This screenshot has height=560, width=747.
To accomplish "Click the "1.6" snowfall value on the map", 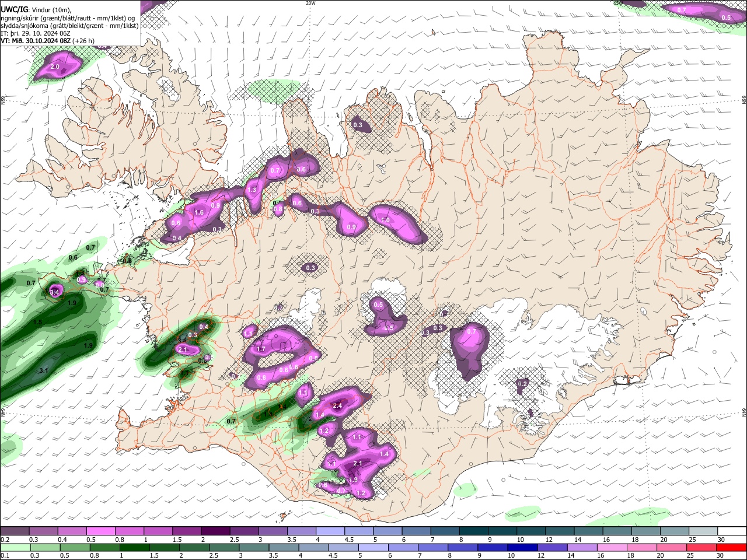I will pyautogui.click(x=199, y=213).
